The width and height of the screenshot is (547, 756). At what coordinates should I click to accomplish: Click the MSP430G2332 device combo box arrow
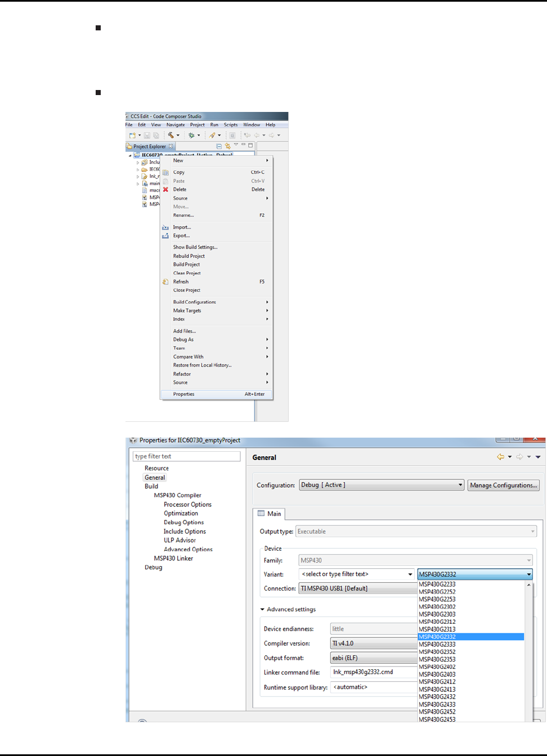click(x=528, y=574)
